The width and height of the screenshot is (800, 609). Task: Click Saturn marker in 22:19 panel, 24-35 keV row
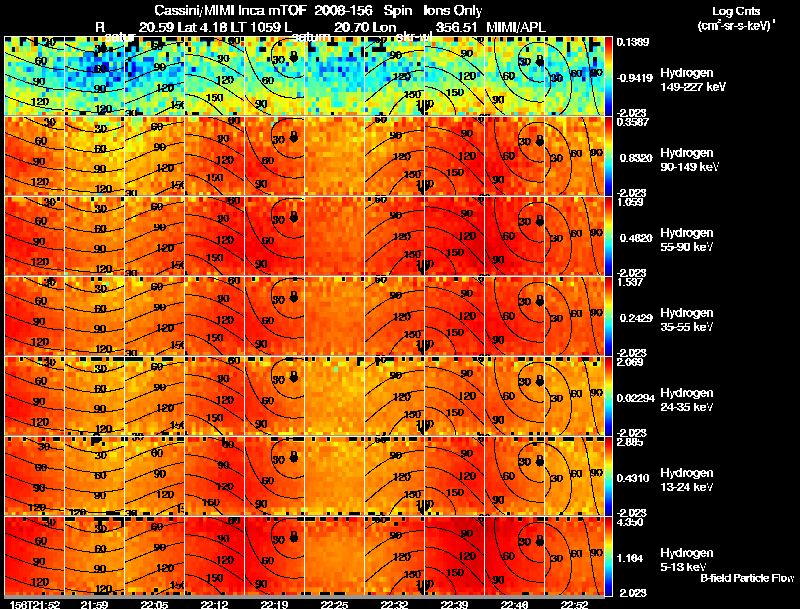[293, 377]
